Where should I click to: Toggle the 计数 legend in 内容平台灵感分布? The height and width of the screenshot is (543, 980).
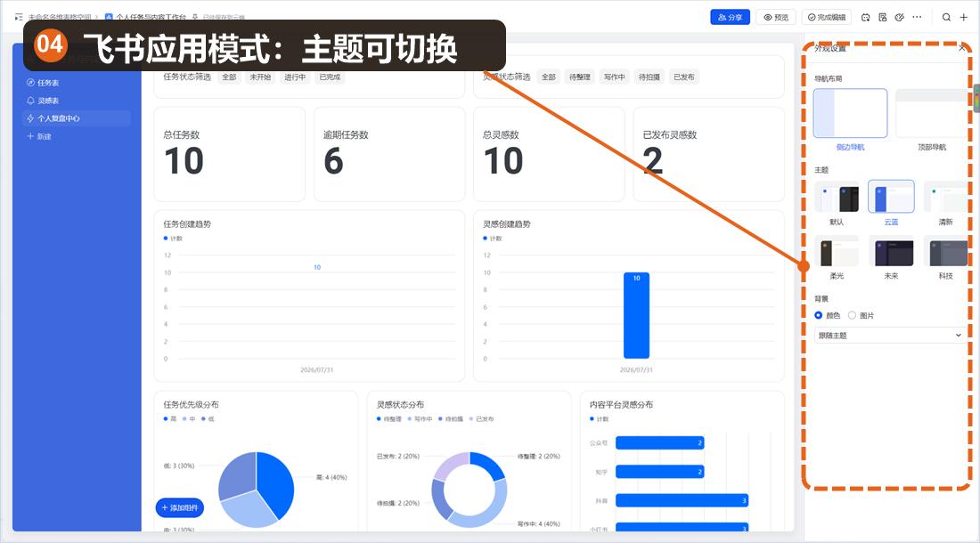599,418
